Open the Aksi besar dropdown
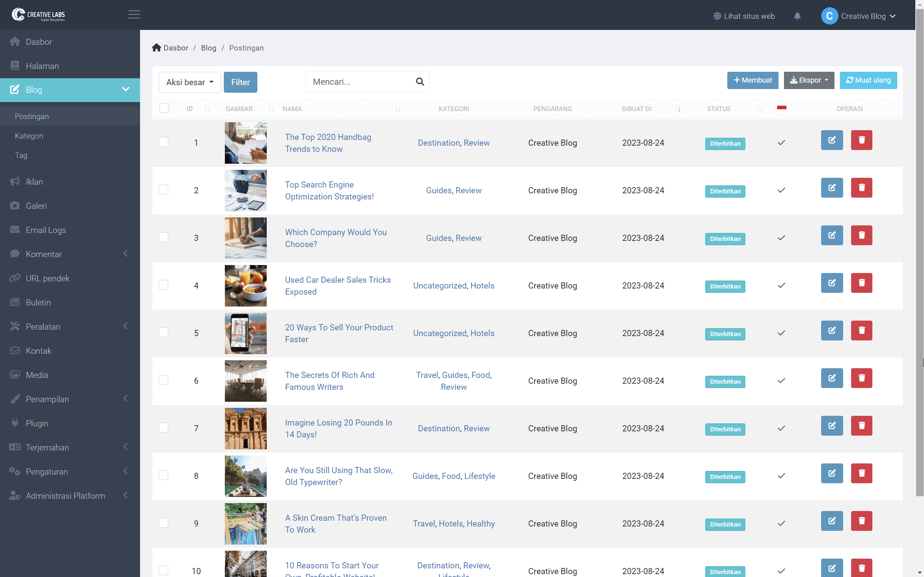Image resolution: width=924 pixels, height=577 pixels. pyautogui.click(x=189, y=82)
